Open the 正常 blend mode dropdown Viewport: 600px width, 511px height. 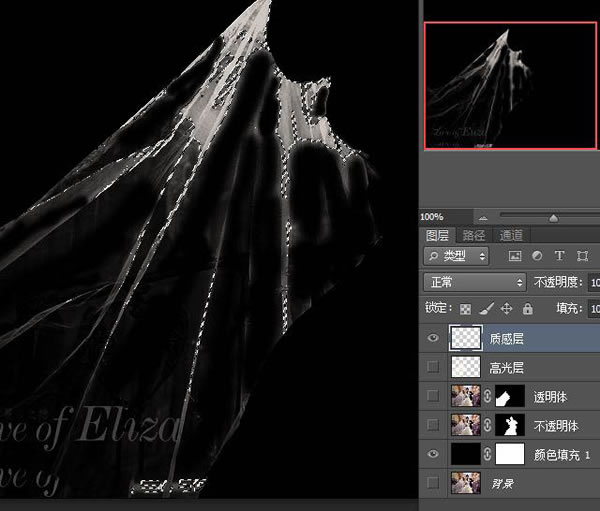[474, 282]
